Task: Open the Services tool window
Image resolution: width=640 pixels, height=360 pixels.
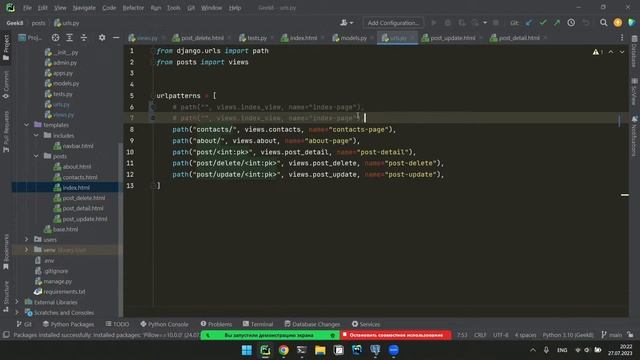Action: 366,324
